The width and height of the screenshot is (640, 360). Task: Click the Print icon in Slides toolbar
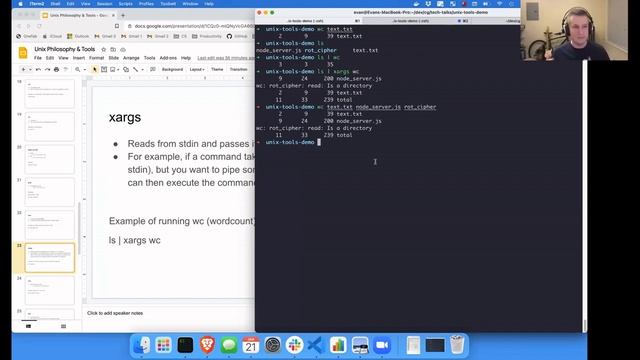point(56,70)
